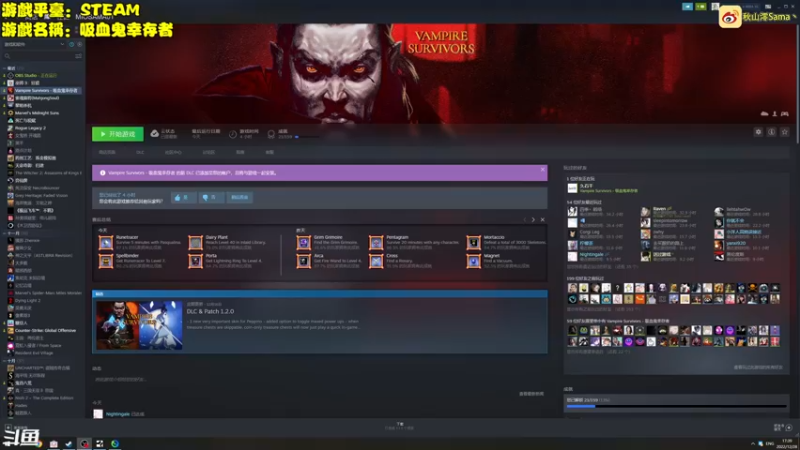The width and height of the screenshot is (800, 450).
Task: Click the OBS icon in Windows taskbar
Action: [85, 444]
